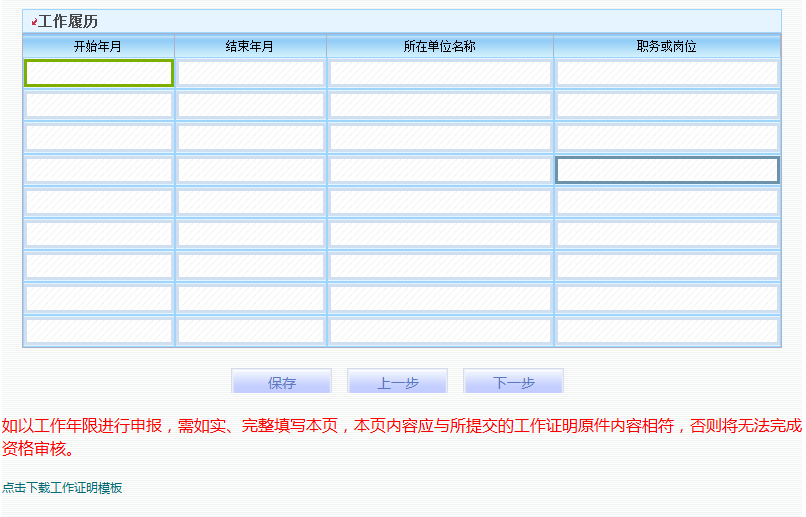Screen dimensions: 806x517
Task: Click first row 职务或岗位 input field
Action: pos(667,73)
